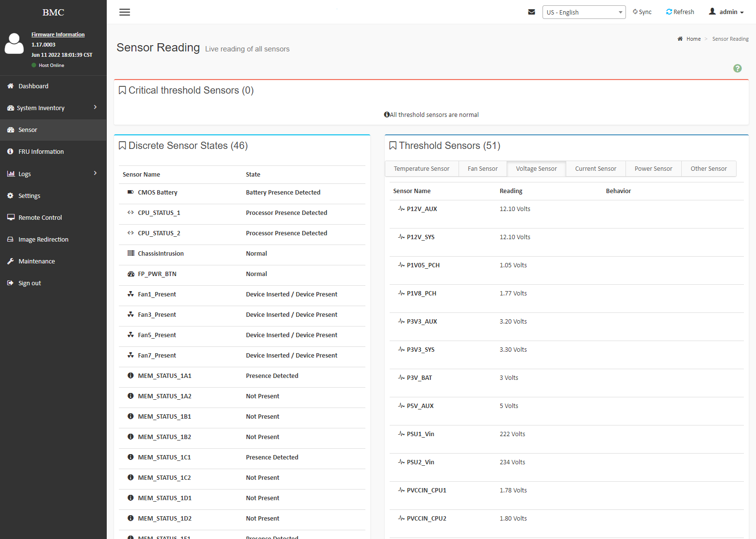The height and width of the screenshot is (539, 756).
Task: Click the hamburger menu toggle icon
Action: (x=125, y=12)
